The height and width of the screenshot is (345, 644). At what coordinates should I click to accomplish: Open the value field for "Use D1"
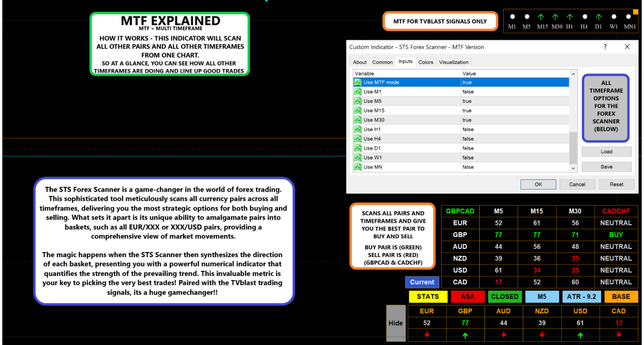coord(468,148)
